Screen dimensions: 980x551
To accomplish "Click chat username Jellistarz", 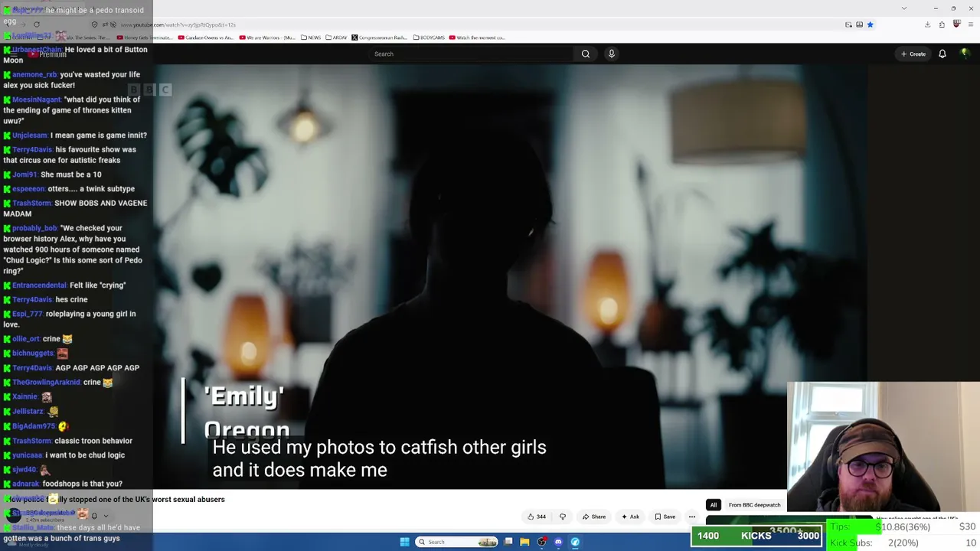I will [x=28, y=412].
